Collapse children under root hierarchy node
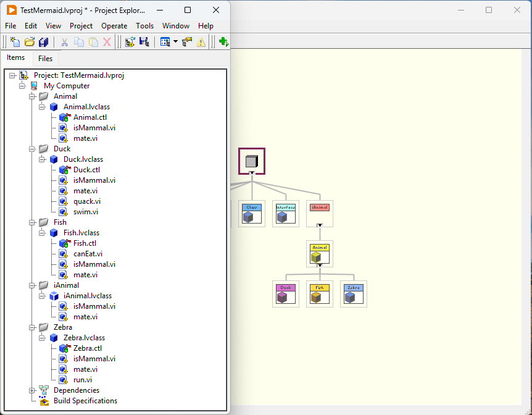This screenshot has height=415, width=532. 252,173
